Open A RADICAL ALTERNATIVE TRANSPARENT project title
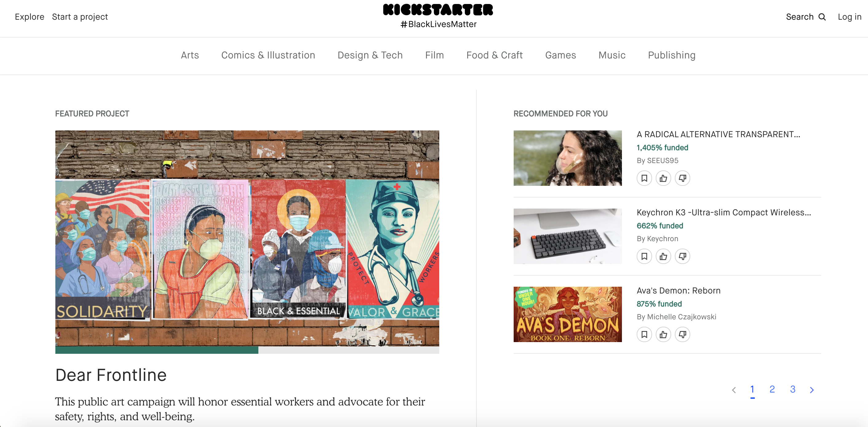The height and width of the screenshot is (427, 868). (718, 134)
